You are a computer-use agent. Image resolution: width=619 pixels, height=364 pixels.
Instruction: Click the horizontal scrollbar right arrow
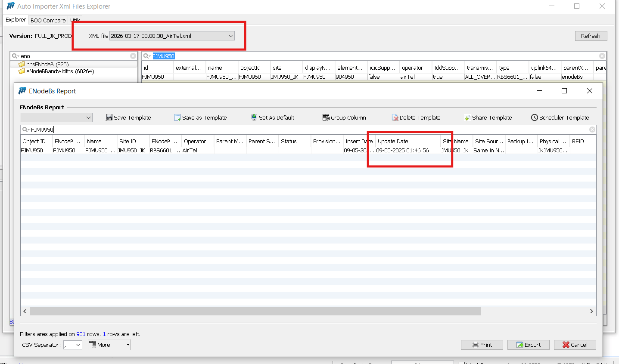click(x=591, y=311)
